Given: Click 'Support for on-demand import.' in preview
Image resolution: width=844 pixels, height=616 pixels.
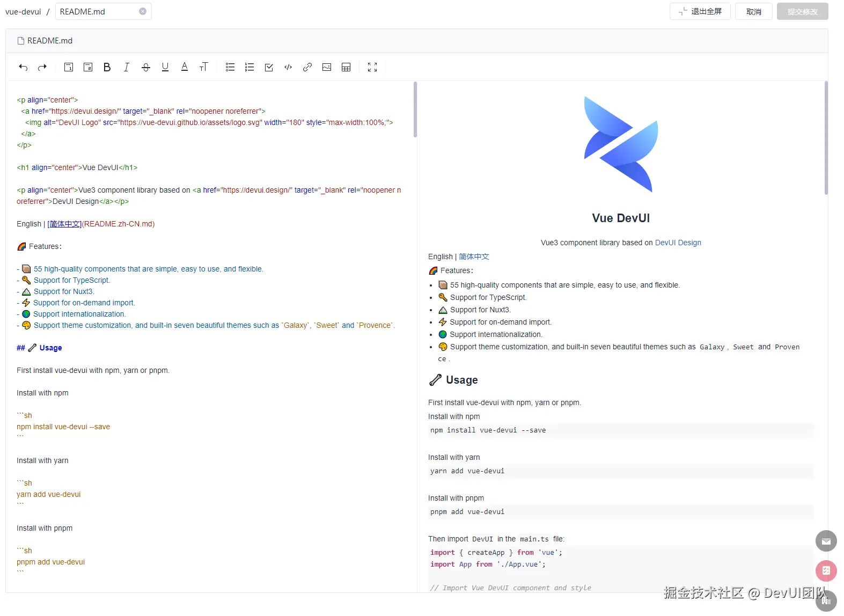Looking at the screenshot, I should click(501, 322).
